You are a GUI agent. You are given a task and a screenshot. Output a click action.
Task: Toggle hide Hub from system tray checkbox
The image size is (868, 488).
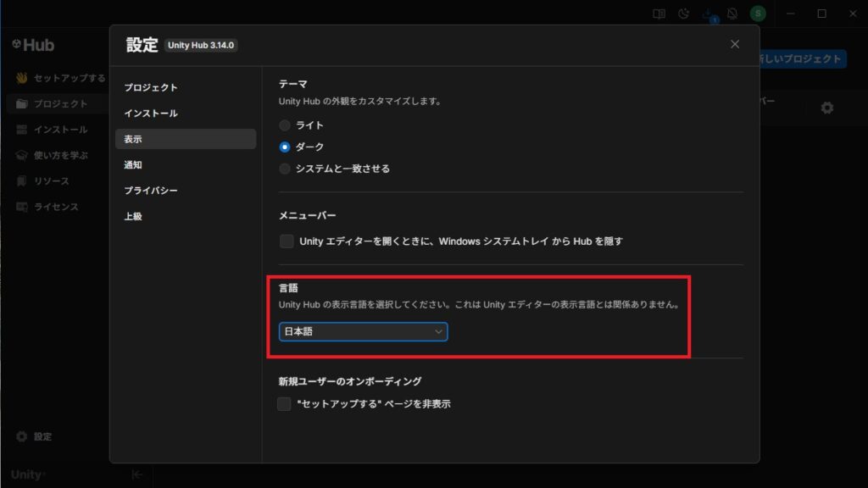click(x=287, y=241)
